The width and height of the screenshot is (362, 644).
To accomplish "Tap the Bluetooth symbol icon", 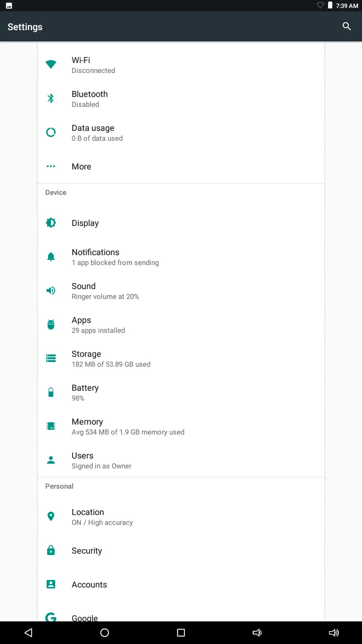I will point(51,98).
